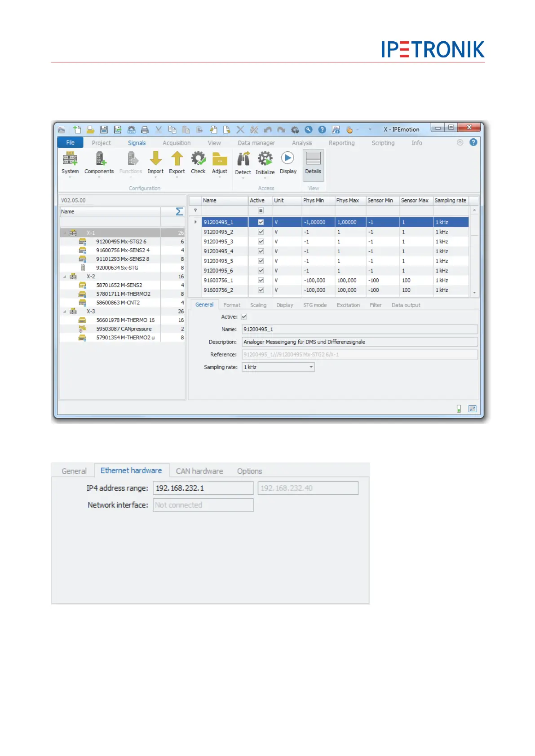Select the 92000634 Sx-STG tree item
This screenshot has width=535, height=756.
pos(117,268)
